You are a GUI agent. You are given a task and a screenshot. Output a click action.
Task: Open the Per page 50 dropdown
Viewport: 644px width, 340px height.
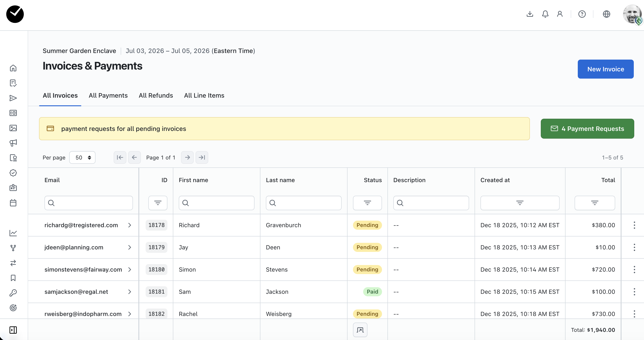82,157
